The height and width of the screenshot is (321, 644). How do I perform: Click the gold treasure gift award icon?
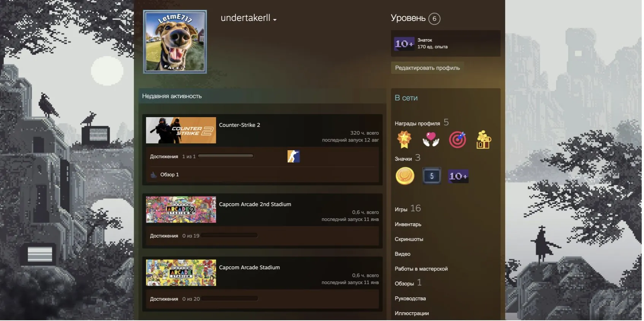(x=484, y=140)
